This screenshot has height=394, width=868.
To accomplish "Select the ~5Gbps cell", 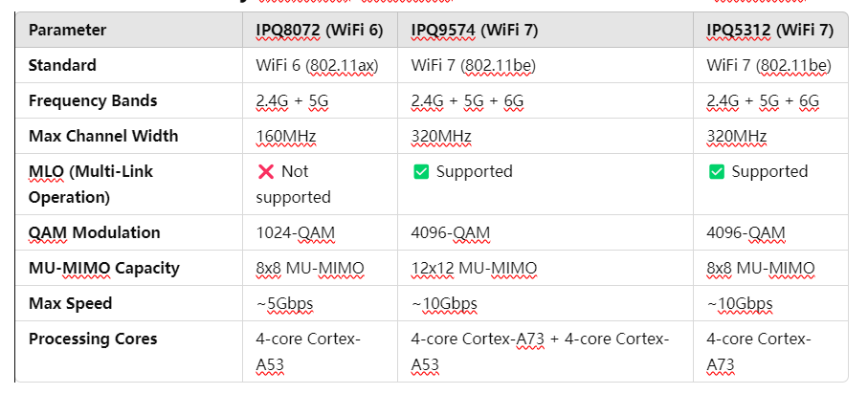I will [285, 304].
